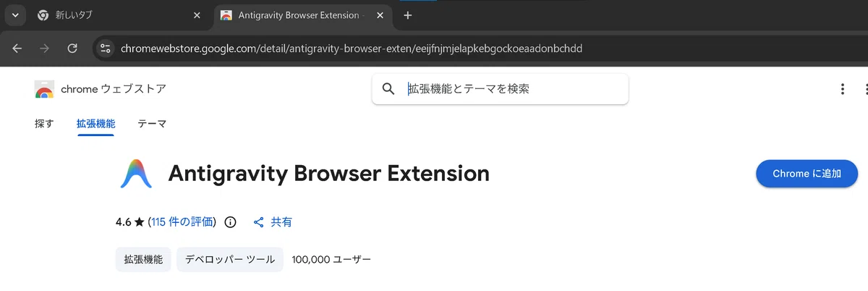Viewport: 868px width, 291px height.
Task: Select the 探す navigation tab
Action: 44,124
